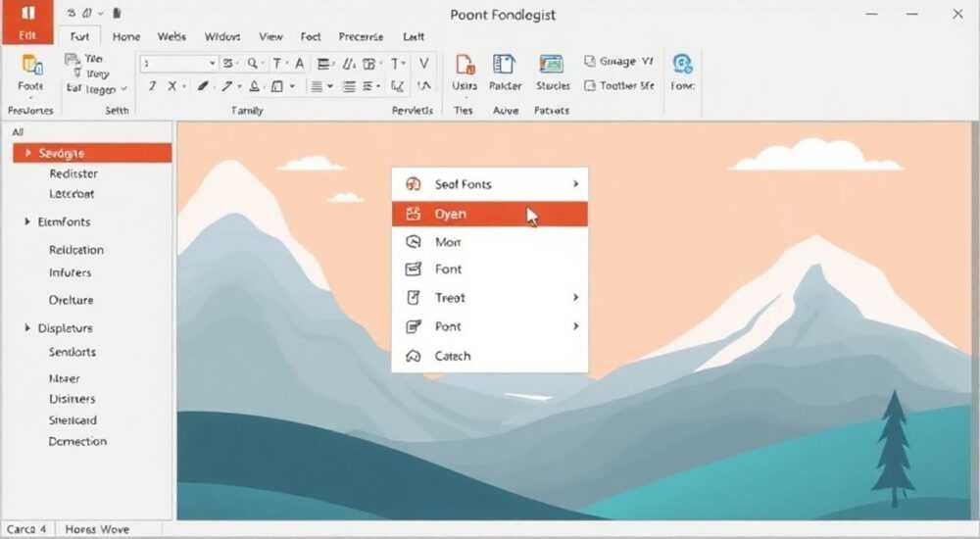The width and height of the screenshot is (980, 539).
Task: Click the All label above the sidebar
Action: (x=18, y=132)
